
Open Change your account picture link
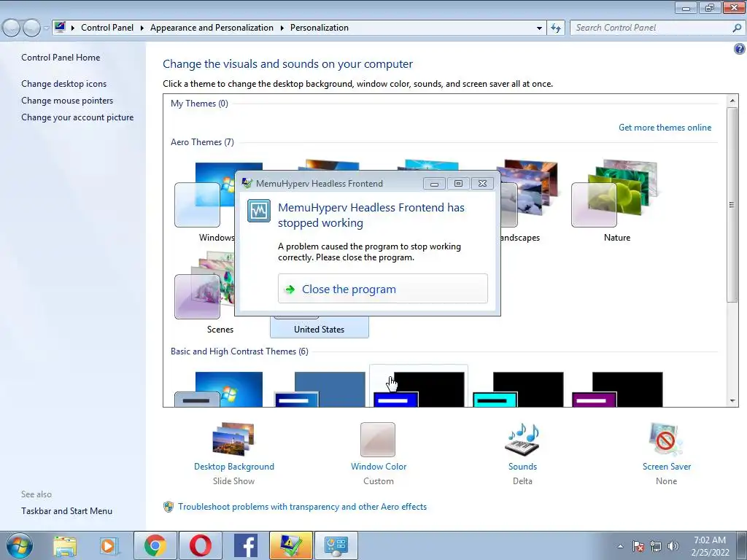(x=77, y=117)
